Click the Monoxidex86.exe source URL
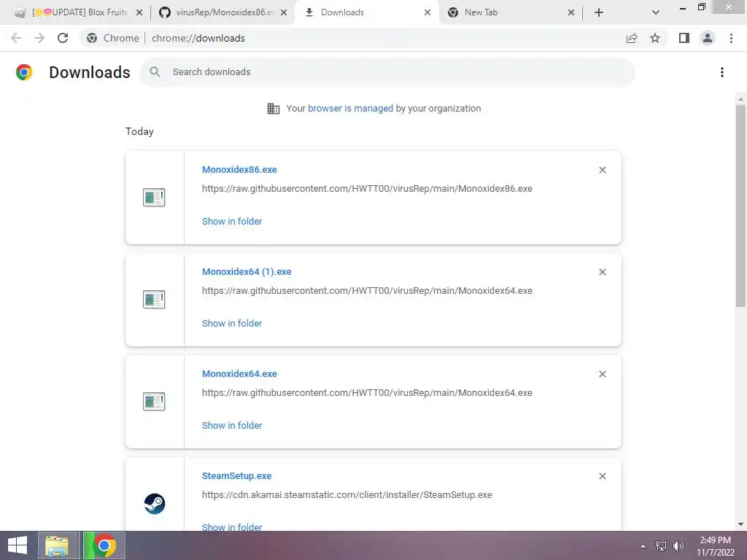 coord(367,189)
